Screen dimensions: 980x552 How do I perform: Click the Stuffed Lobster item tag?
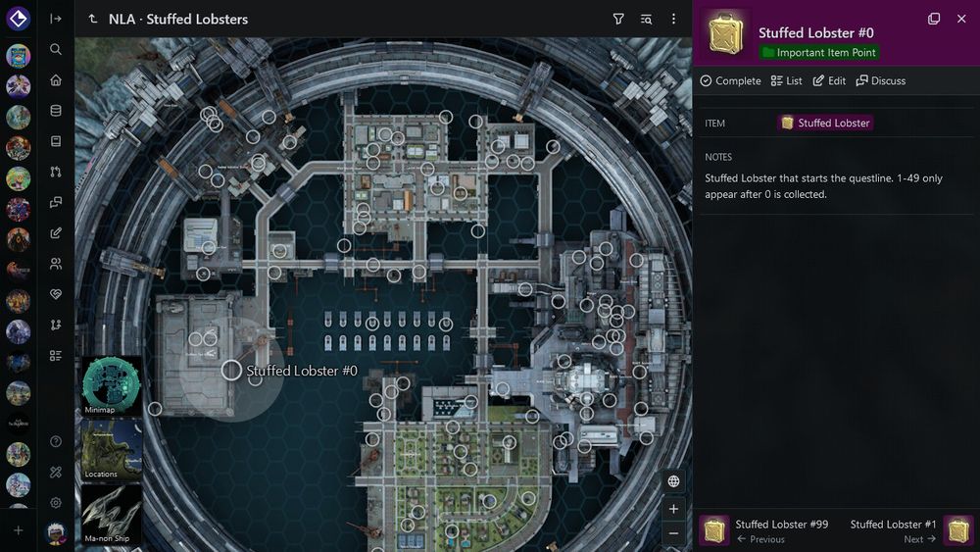pyautogui.click(x=825, y=124)
